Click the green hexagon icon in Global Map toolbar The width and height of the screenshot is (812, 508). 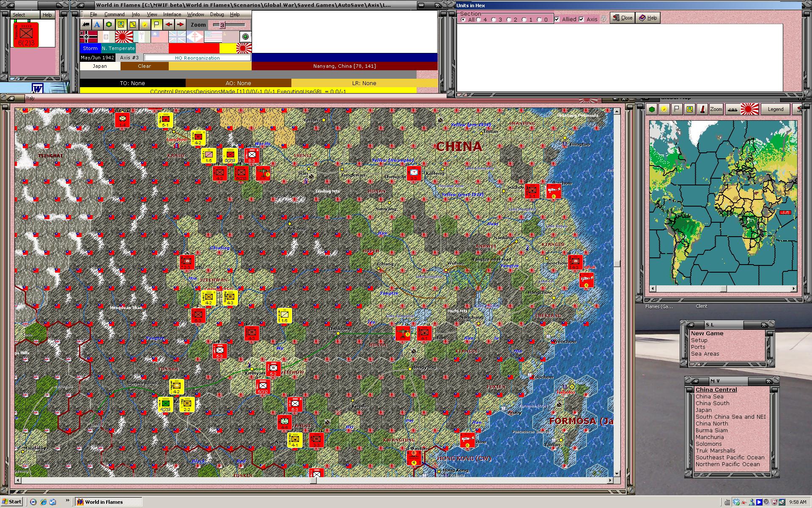pyautogui.click(x=652, y=109)
